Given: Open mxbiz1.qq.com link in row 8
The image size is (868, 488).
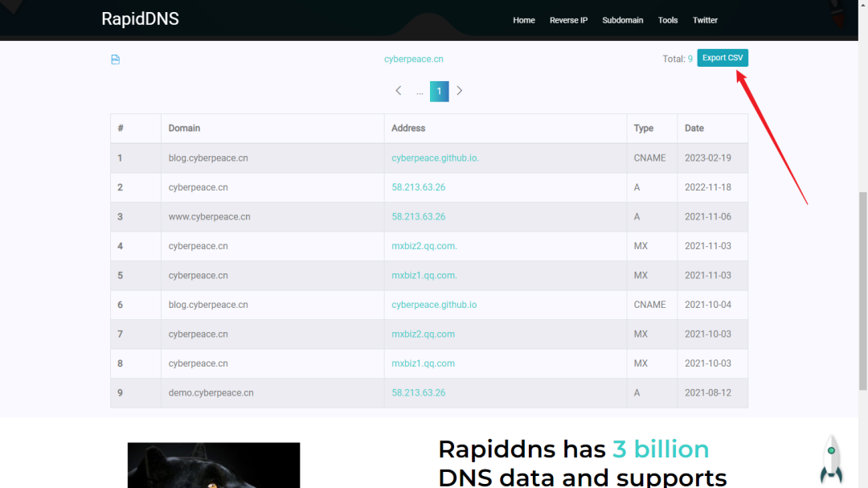Looking at the screenshot, I should tap(423, 363).
